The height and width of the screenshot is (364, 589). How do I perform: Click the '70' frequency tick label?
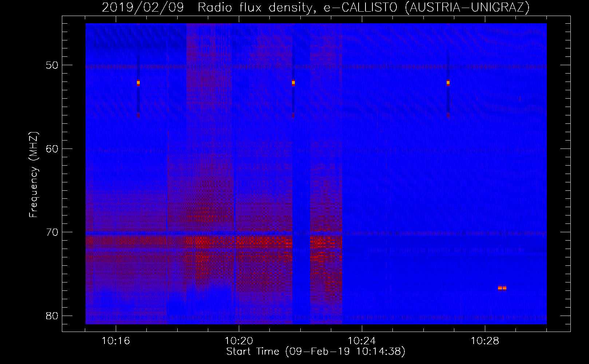tap(52, 232)
